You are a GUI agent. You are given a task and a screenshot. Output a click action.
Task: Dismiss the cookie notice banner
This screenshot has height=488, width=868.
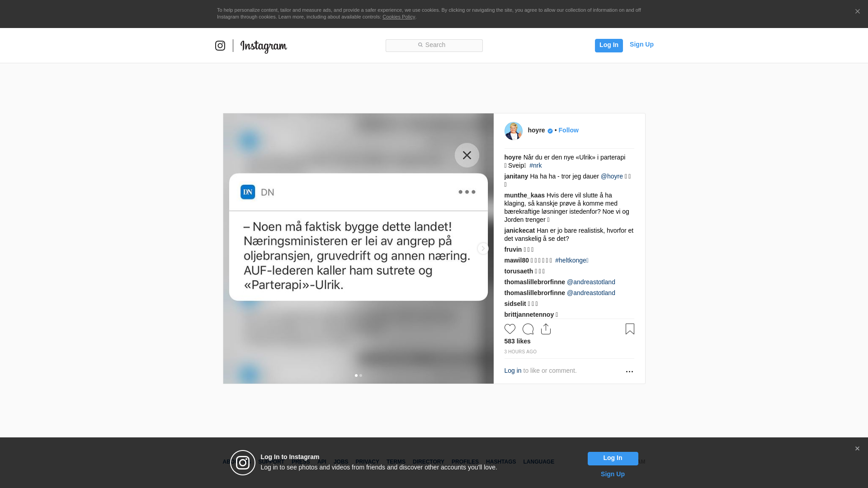click(857, 12)
